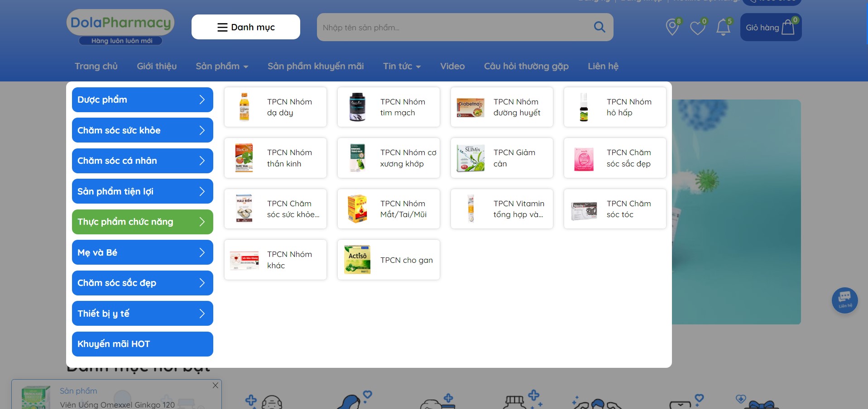Click the floating Liên hệ chat icon
Screen dimensions: 868x409
click(x=844, y=300)
